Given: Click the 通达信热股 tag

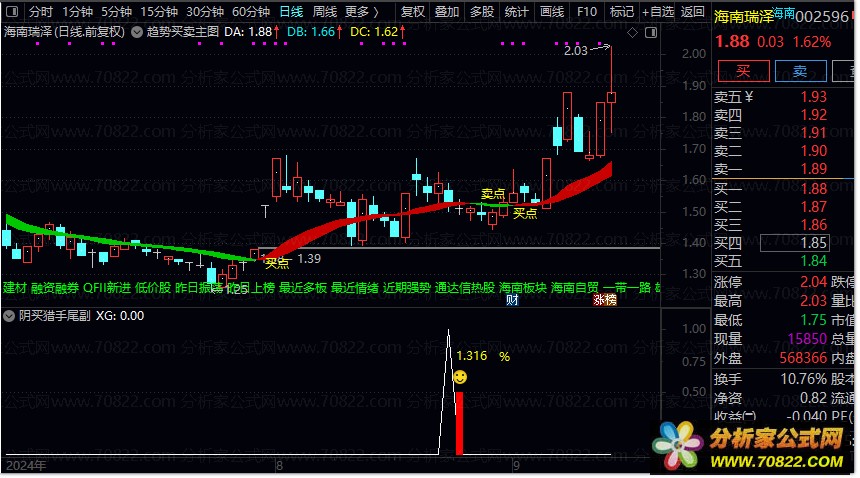Looking at the screenshot, I should (465, 288).
